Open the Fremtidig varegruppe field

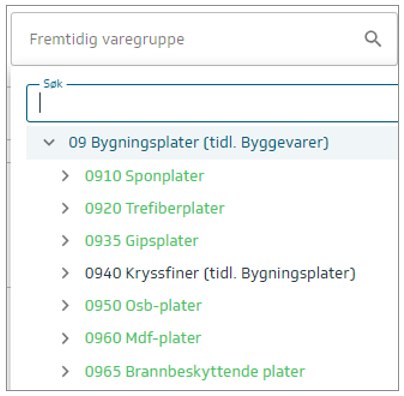(204, 39)
